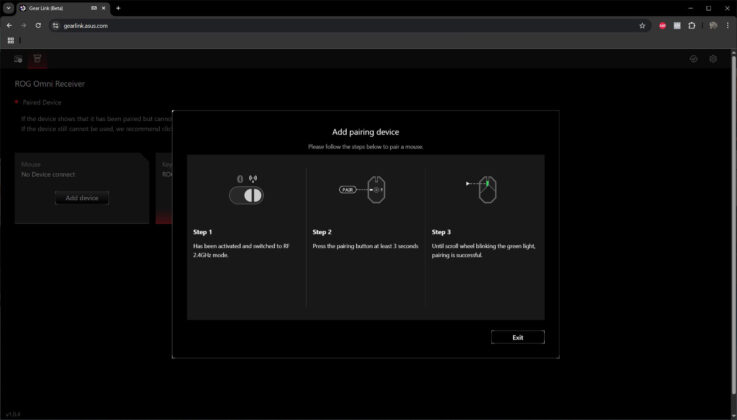Open the Chrome profile avatar
This screenshot has height=420, width=737.
713,26
